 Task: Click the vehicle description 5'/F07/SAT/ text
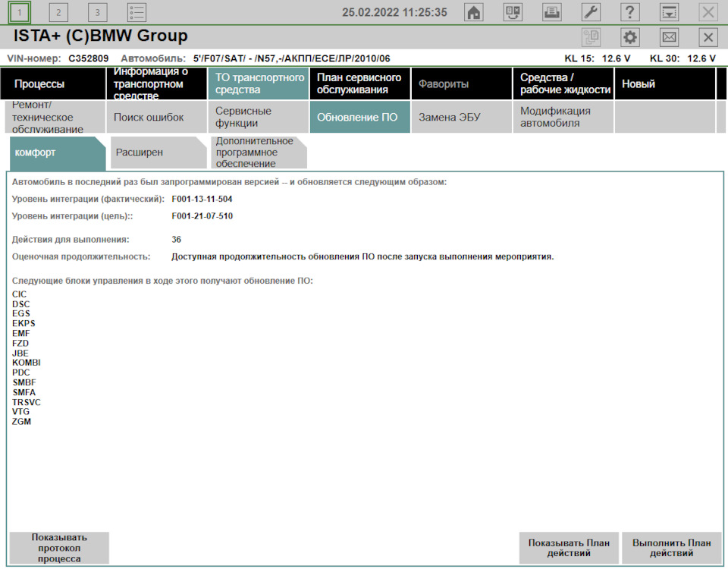coord(291,58)
